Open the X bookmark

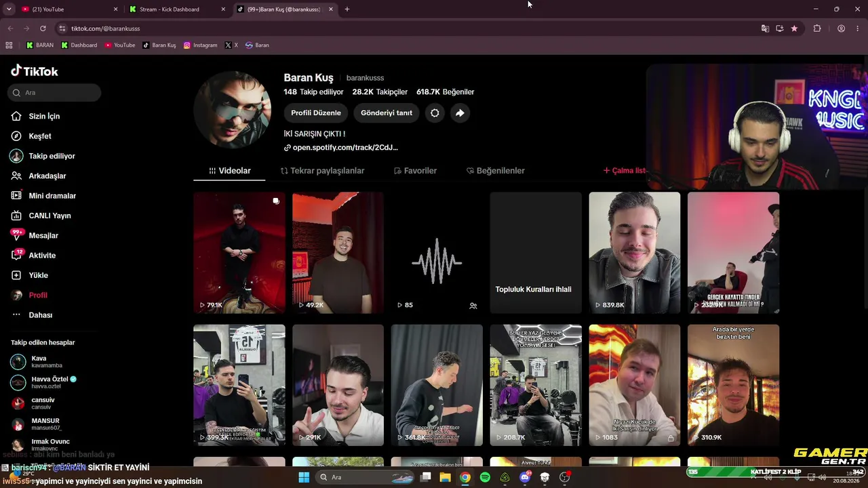click(231, 45)
